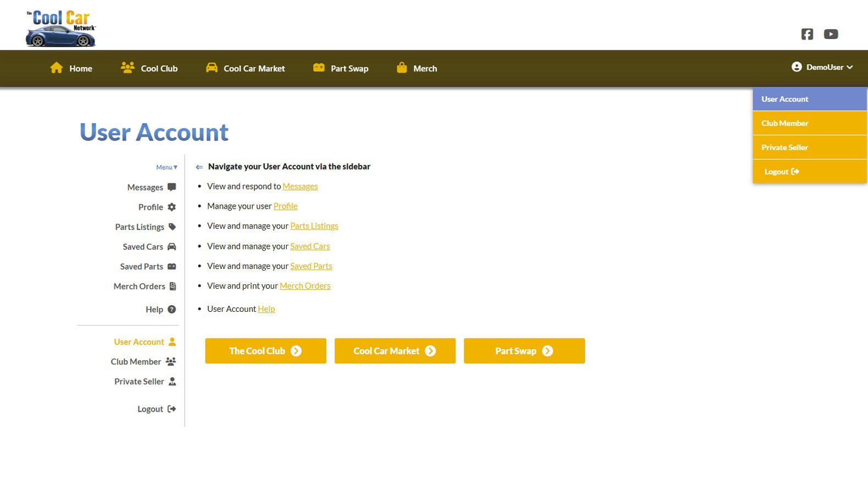The image size is (868, 482).
Task: Follow the Merch Orders link in the list
Action: 305,285
